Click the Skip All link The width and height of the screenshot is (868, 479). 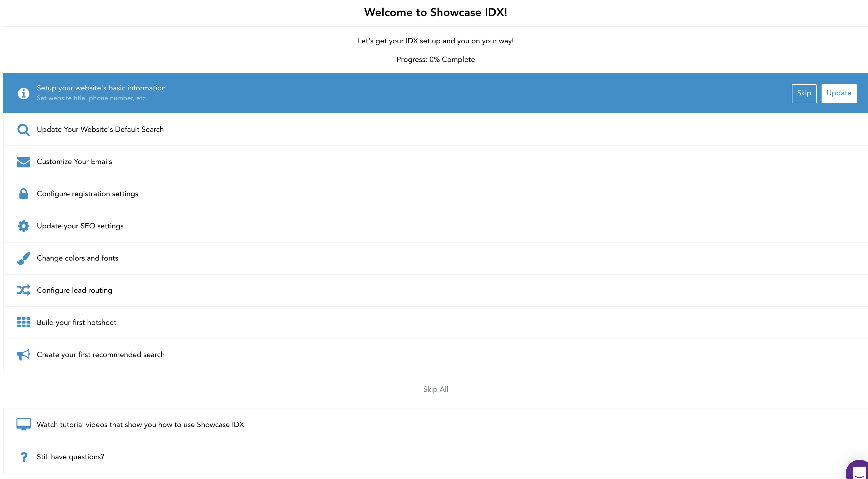[435, 389]
